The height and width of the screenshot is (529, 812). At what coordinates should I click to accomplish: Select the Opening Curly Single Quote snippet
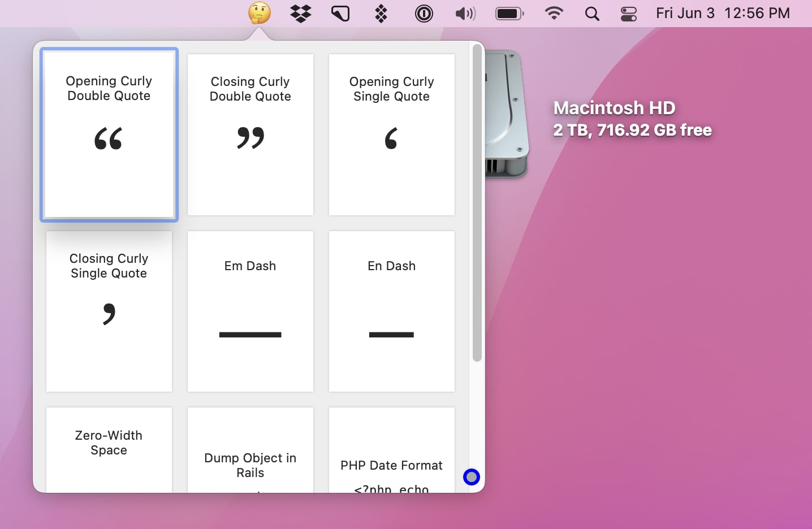pos(392,135)
